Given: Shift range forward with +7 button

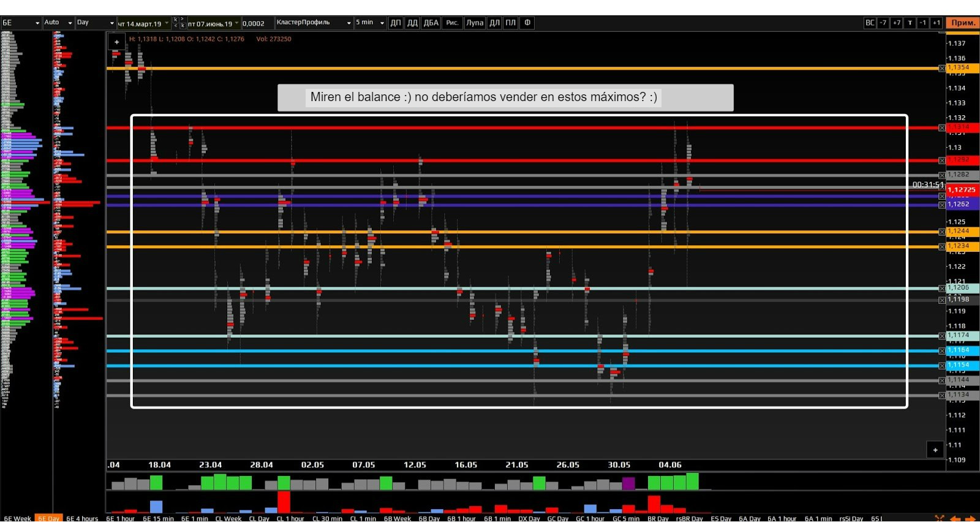Looking at the screenshot, I should click(x=897, y=23).
